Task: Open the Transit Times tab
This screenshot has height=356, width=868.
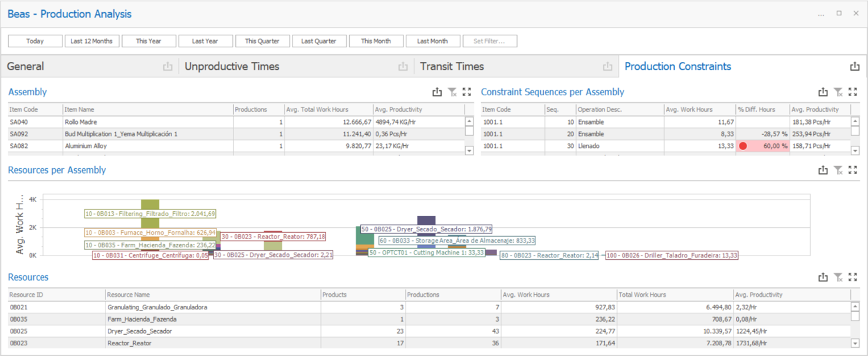Action: pos(452,66)
